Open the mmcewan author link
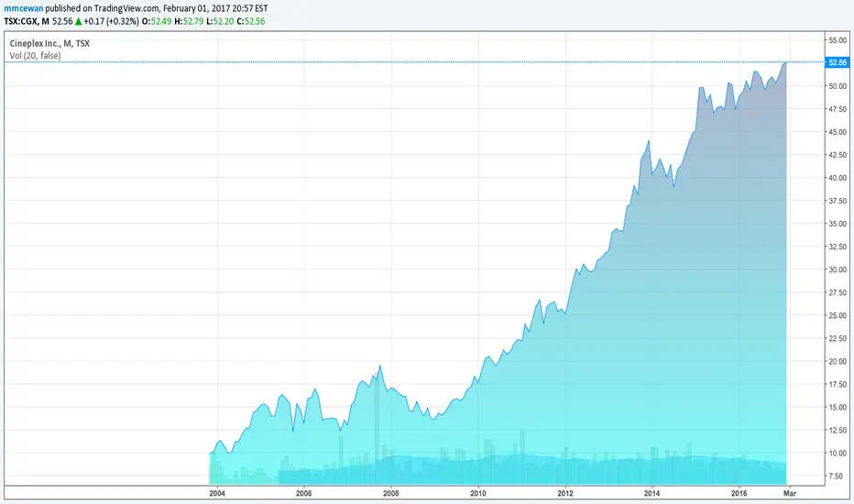The height and width of the screenshot is (504, 854). tap(24, 9)
